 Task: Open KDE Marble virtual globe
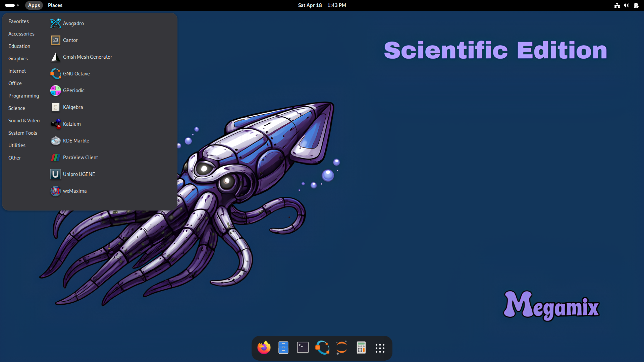click(76, 140)
